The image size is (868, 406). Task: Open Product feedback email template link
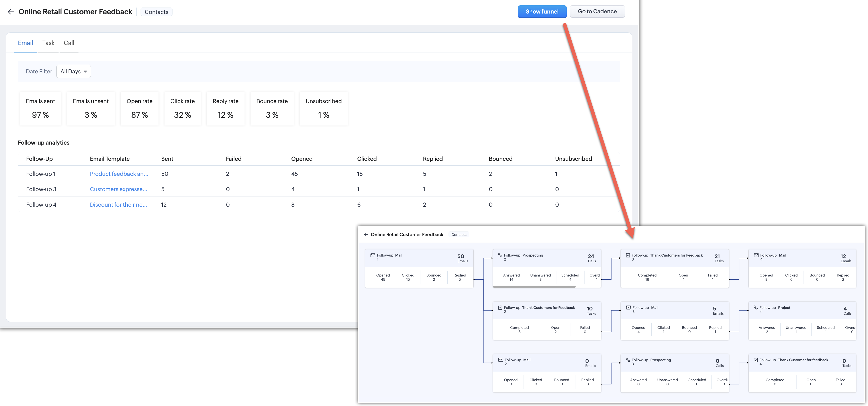tap(119, 174)
